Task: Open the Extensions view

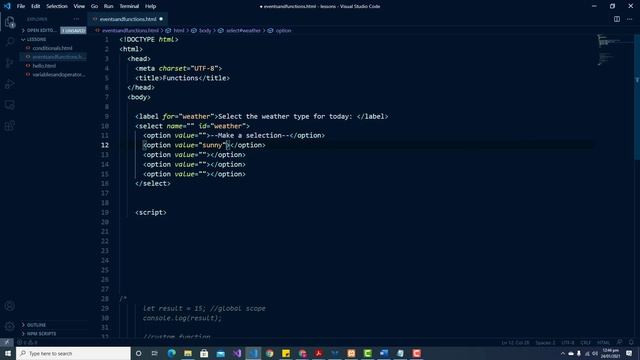Action: coord(9,126)
